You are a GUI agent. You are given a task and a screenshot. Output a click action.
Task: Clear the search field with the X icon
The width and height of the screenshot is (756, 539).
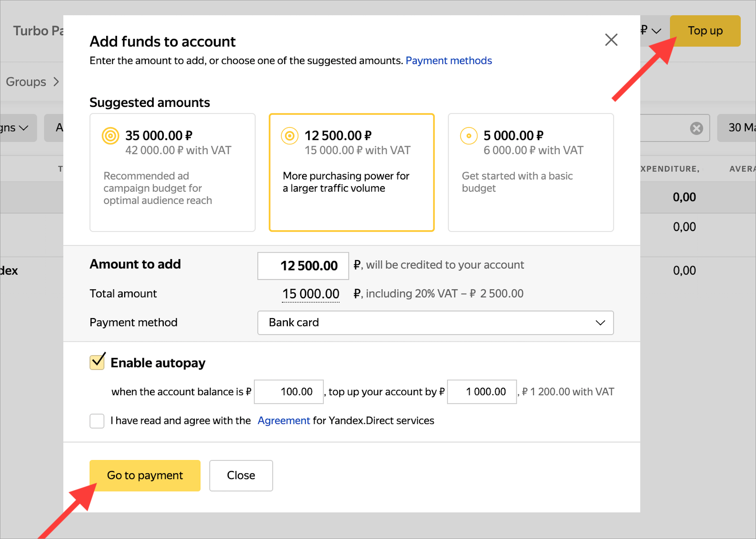pos(696,128)
